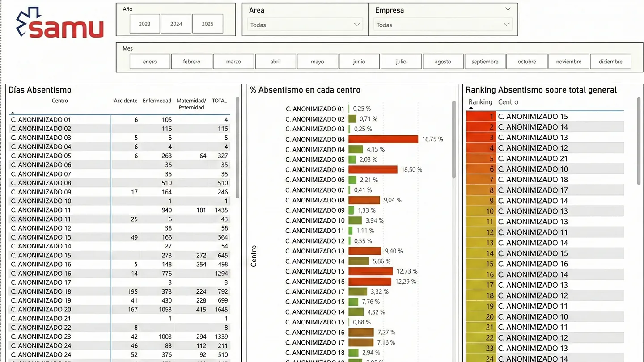Screen dimensions: 644x362
Task: Select the 12,29 % bar in chart
Action: tap(370, 282)
